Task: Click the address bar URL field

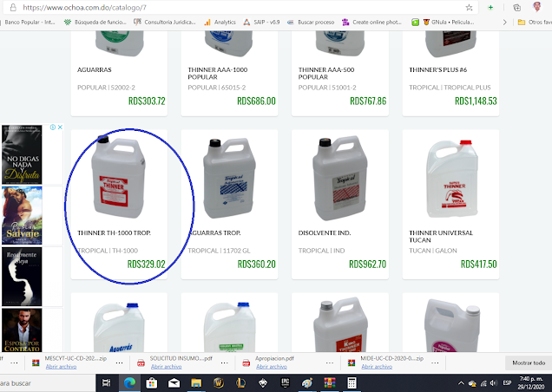Action: (240, 8)
